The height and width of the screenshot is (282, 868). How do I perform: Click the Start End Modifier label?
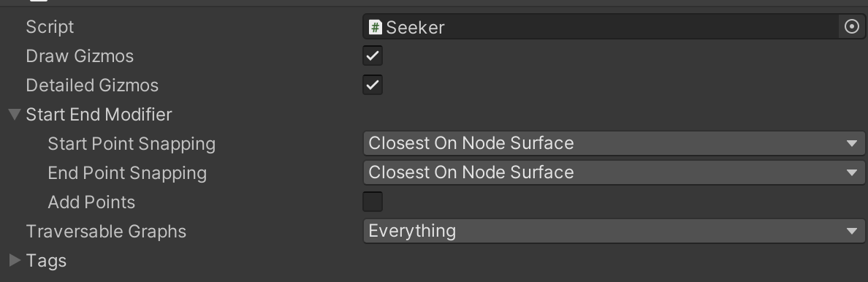[x=99, y=115]
